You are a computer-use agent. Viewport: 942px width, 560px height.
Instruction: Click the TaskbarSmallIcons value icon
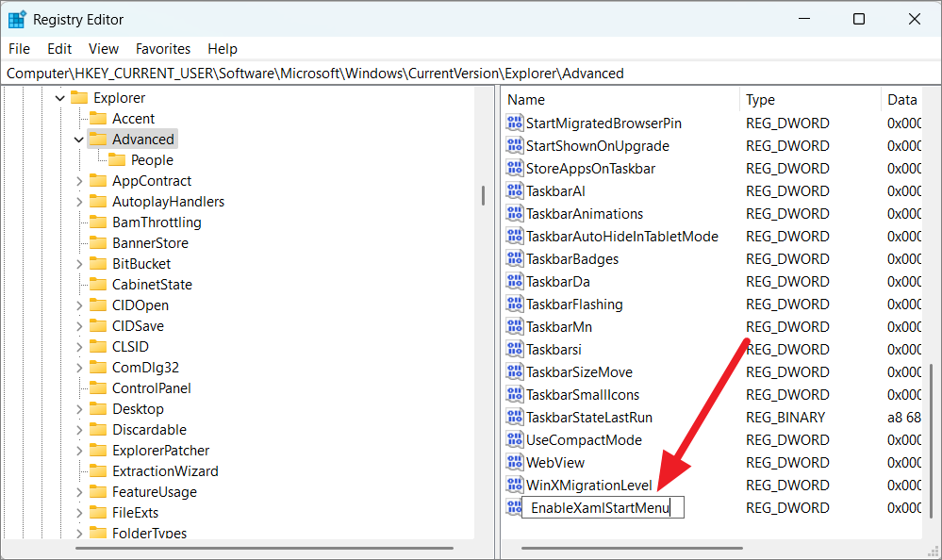tap(514, 394)
